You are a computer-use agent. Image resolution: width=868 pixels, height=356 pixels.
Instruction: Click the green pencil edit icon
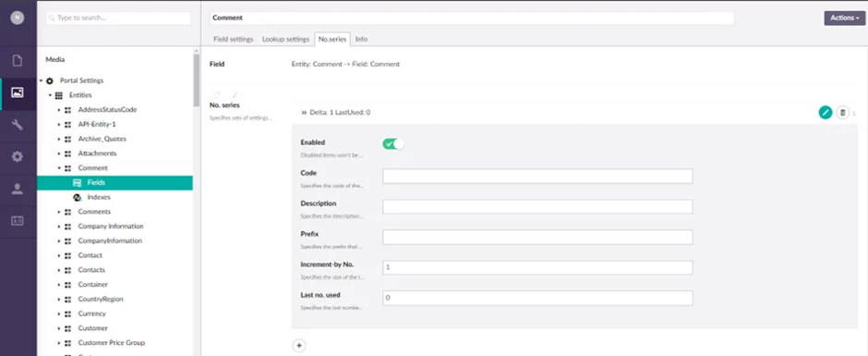[x=826, y=113]
